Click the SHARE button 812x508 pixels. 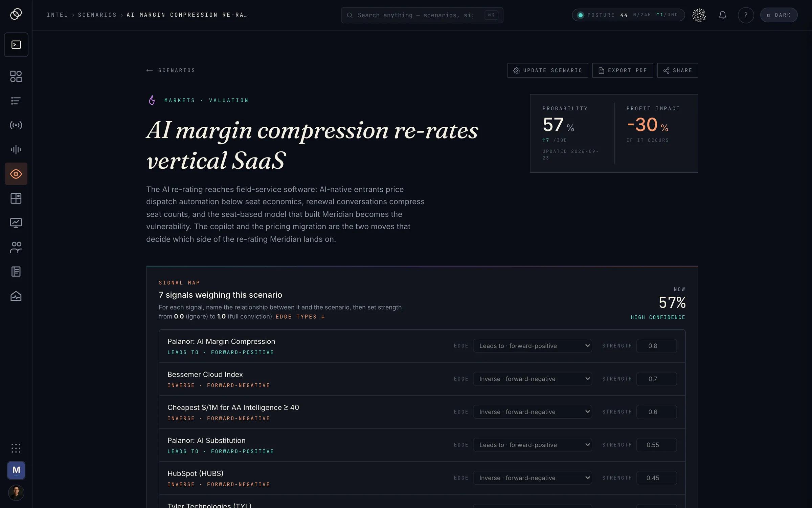(x=678, y=70)
